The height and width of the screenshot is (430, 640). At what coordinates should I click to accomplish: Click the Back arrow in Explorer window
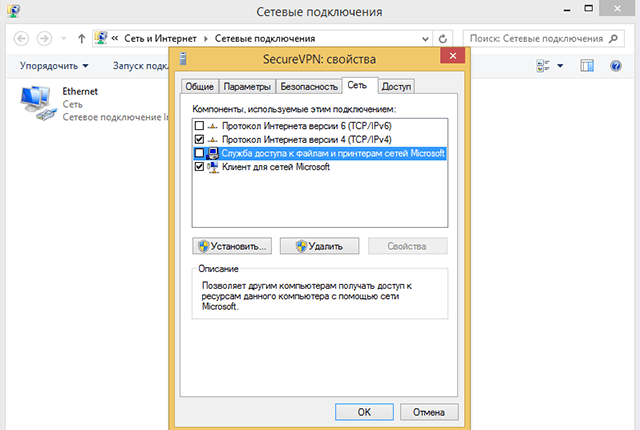tap(21, 39)
